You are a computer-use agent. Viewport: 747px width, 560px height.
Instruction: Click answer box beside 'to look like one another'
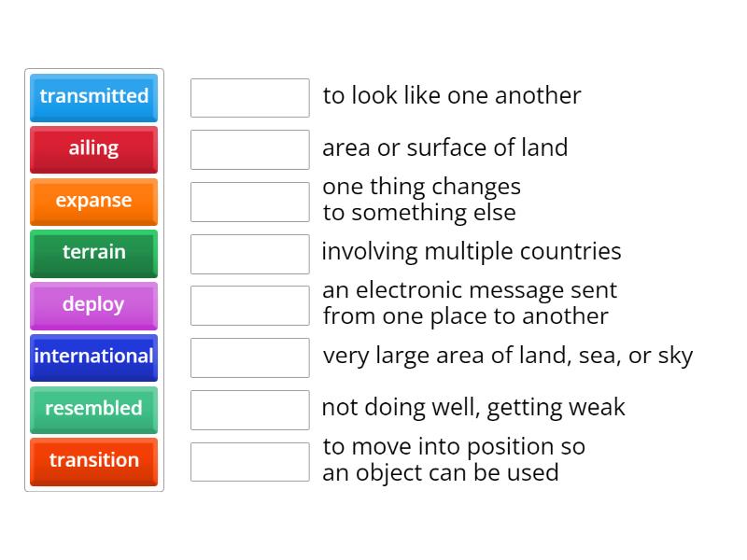click(249, 98)
